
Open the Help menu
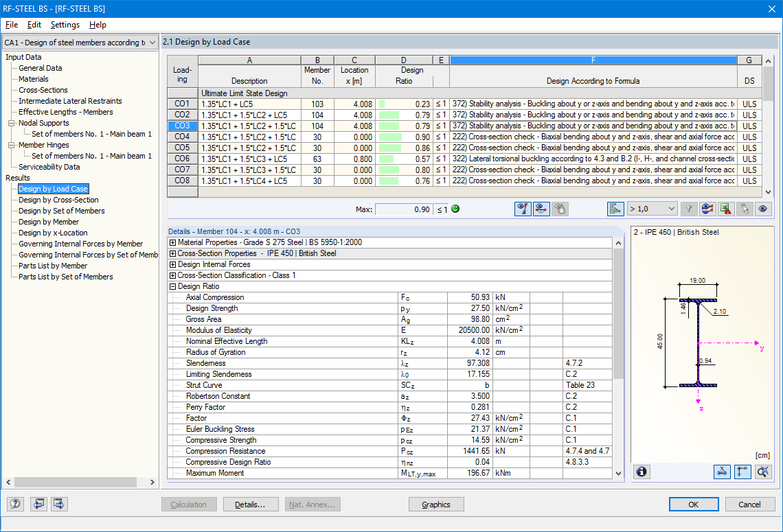click(98, 25)
